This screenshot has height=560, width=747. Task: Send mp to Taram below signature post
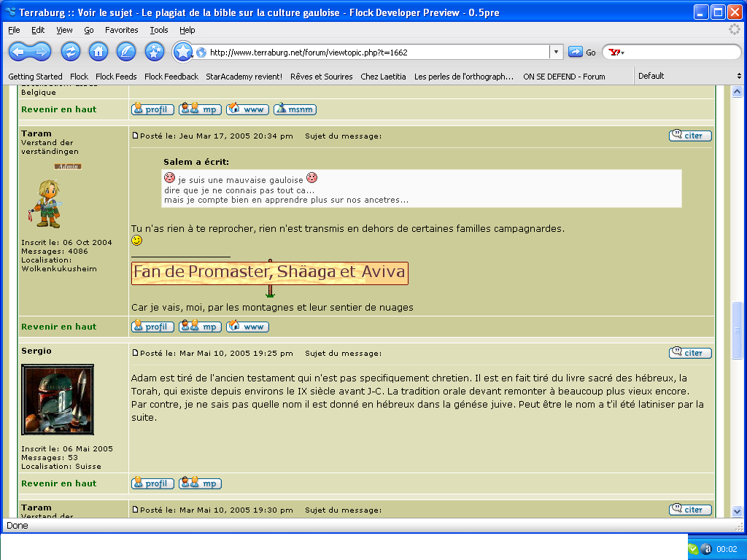pos(200,327)
